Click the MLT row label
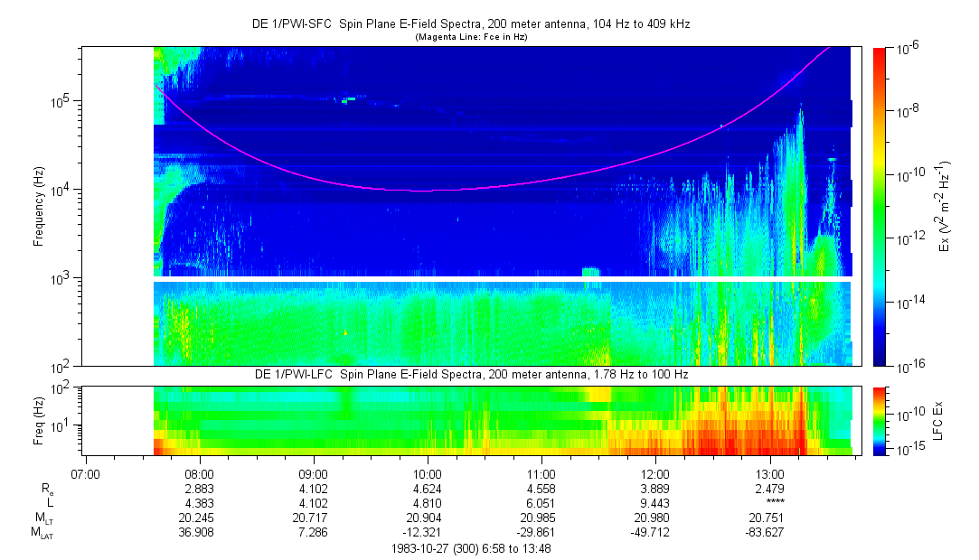The width and height of the screenshot is (979, 560). coord(42,518)
